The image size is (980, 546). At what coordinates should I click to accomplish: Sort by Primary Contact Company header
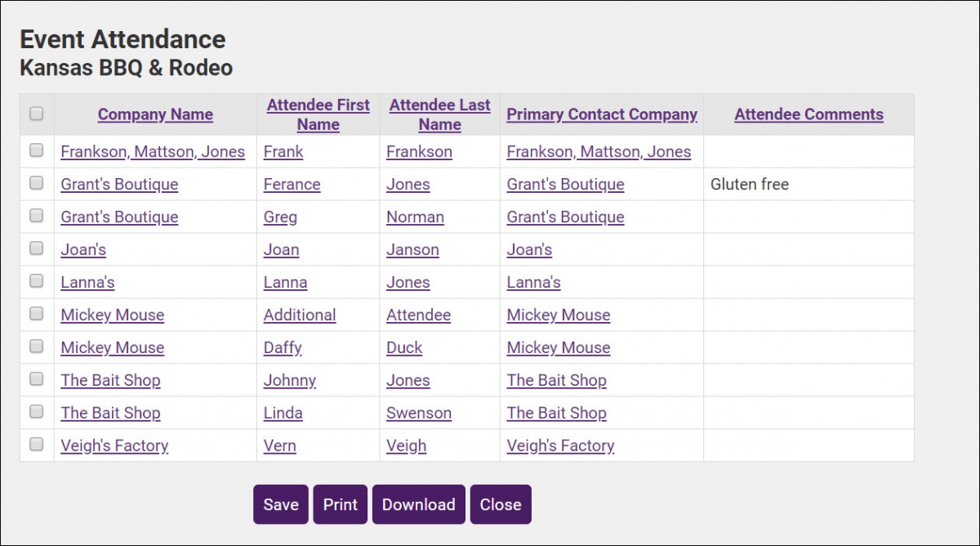[x=602, y=114]
